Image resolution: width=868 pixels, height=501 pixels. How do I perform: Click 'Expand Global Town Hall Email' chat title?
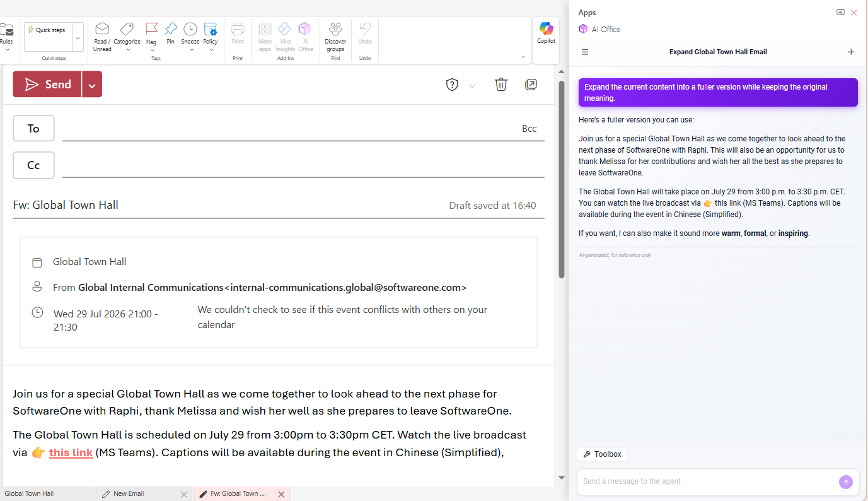coord(718,52)
